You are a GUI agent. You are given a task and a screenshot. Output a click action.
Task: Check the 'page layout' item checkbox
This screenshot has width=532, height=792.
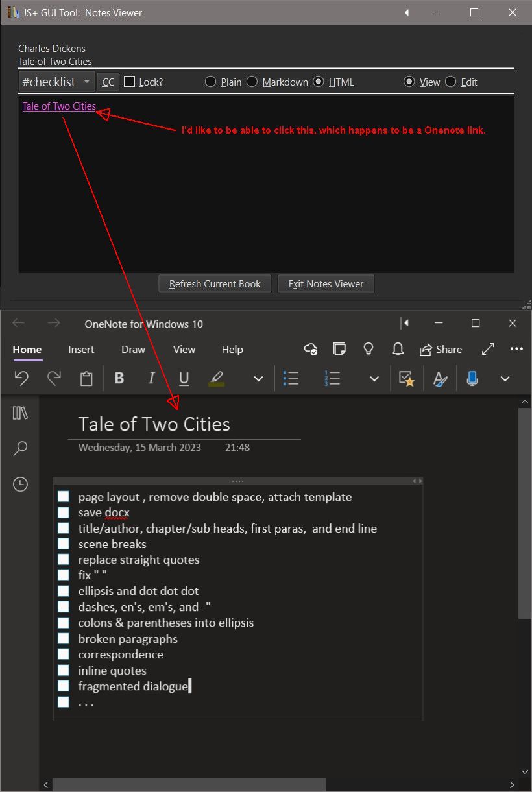coord(63,497)
